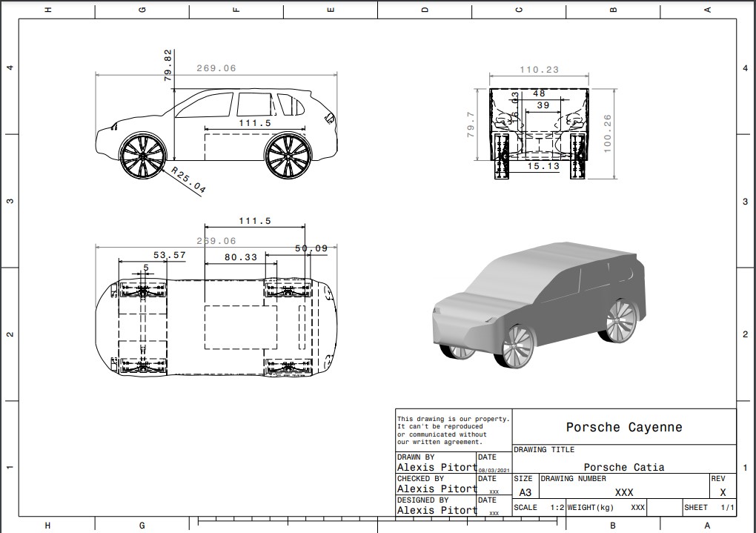Select the Porsche Cayenne title text
This screenshot has width=756, height=533.
624,428
